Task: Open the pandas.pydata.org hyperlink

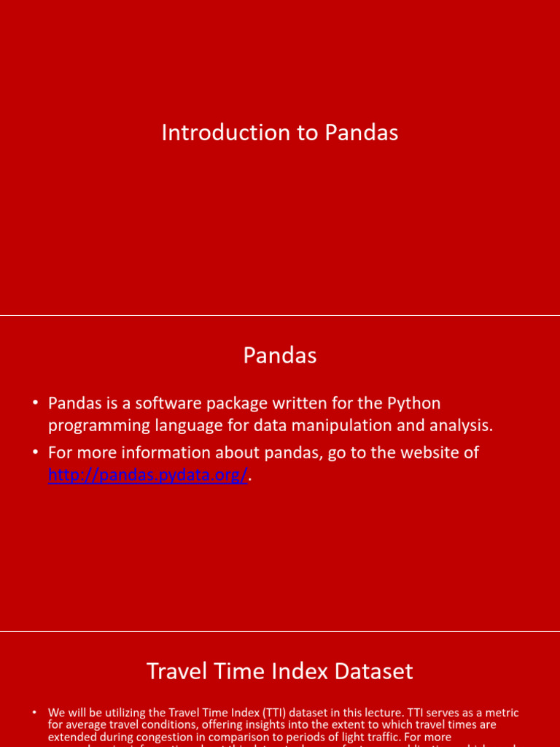Action: (148, 475)
